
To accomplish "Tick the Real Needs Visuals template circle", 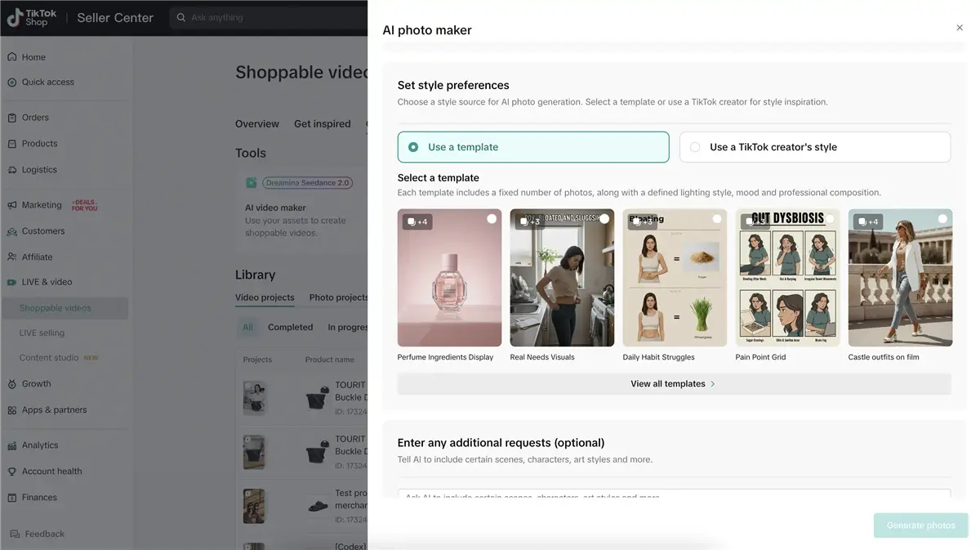I will [604, 219].
